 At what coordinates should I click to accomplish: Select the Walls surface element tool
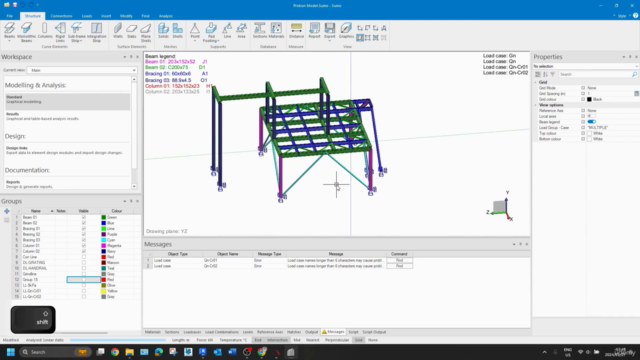click(118, 30)
